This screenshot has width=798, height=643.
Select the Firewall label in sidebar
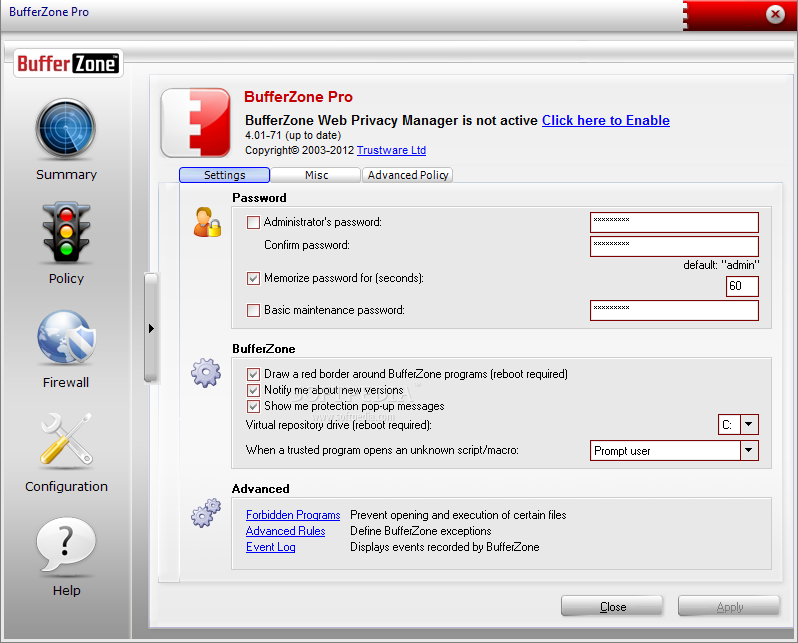66,382
